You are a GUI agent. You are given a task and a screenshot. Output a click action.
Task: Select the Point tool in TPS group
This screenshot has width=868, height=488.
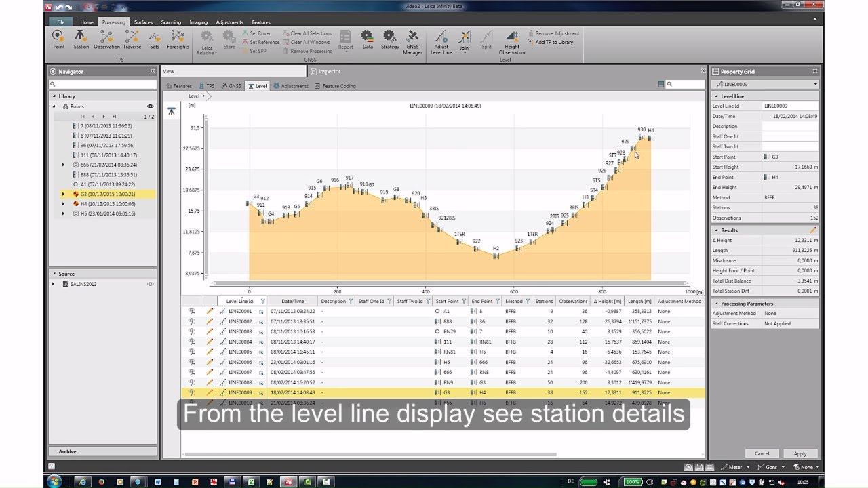tap(59, 39)
